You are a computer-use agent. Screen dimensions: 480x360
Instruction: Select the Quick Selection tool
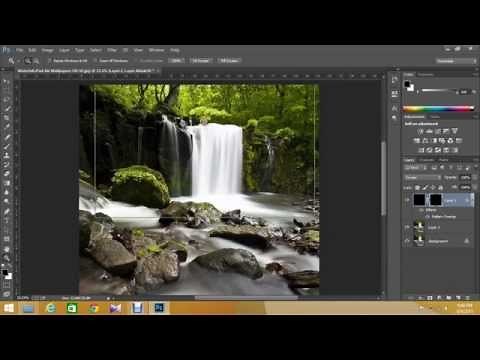click(6, 109)
